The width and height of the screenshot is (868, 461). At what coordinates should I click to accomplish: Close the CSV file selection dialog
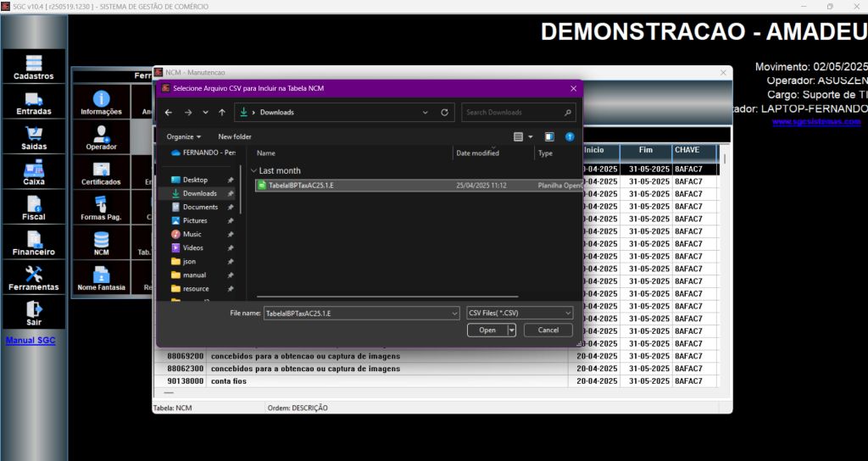[574, 88]
